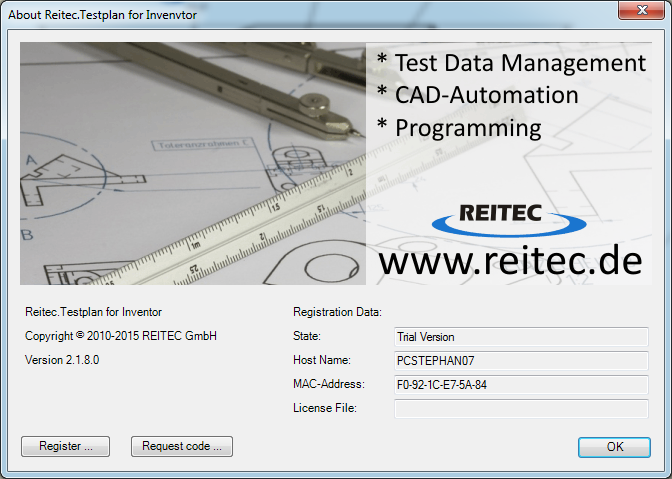Click the Test Data Management banner text
672x479 pixels.
[x=511, y=63]
